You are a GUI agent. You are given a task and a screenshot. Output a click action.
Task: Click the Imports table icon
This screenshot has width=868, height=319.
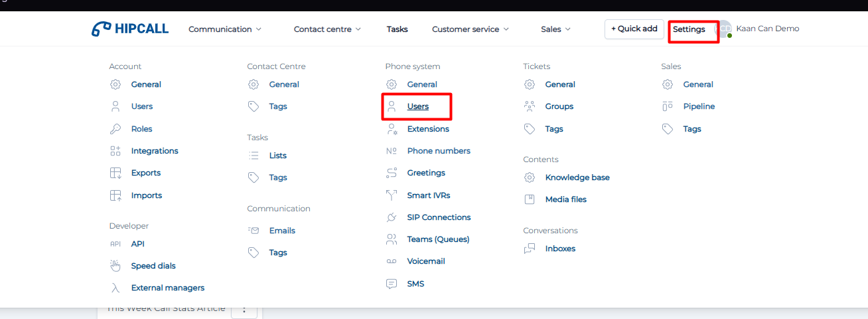point(115,195)
